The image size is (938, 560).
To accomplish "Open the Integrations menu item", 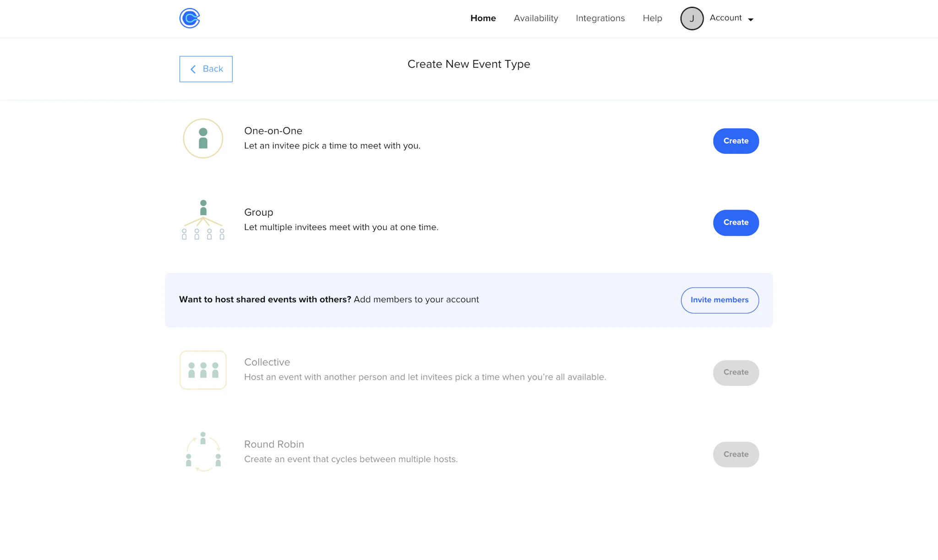I will (x=600, y=18).
